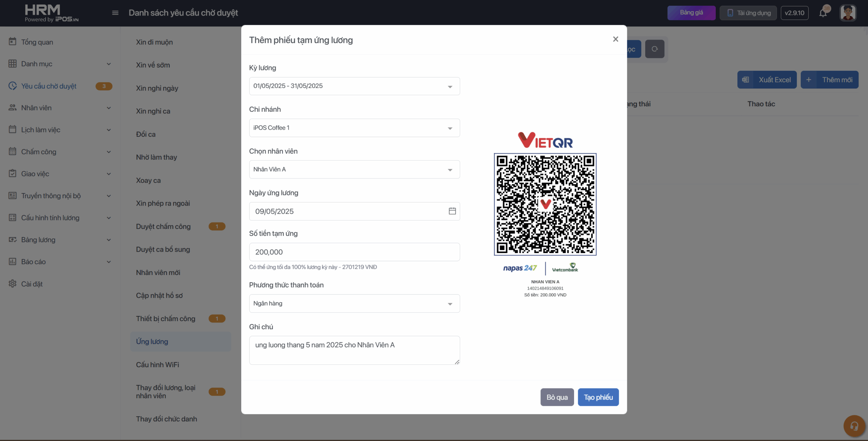The width and height of the screenshot is (868, 441).
Task: Select Duyệt chấm công submenu item
Action: coord(163,226)
